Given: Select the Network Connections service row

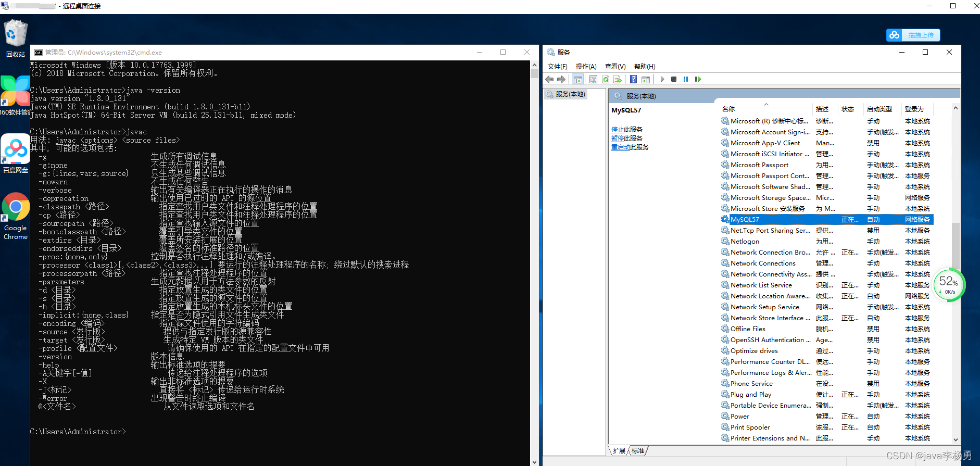Looking at the screenshot, I should [827, 263].
